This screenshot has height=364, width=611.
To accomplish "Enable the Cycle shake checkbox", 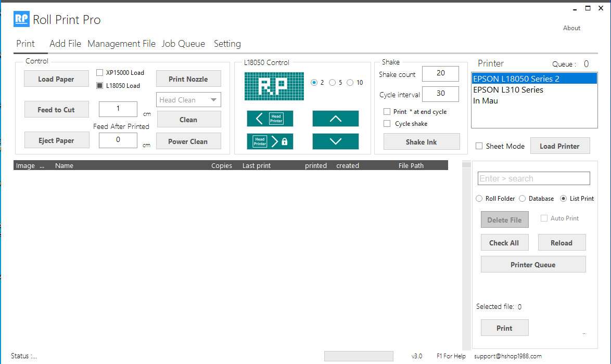I will [387, 124].
